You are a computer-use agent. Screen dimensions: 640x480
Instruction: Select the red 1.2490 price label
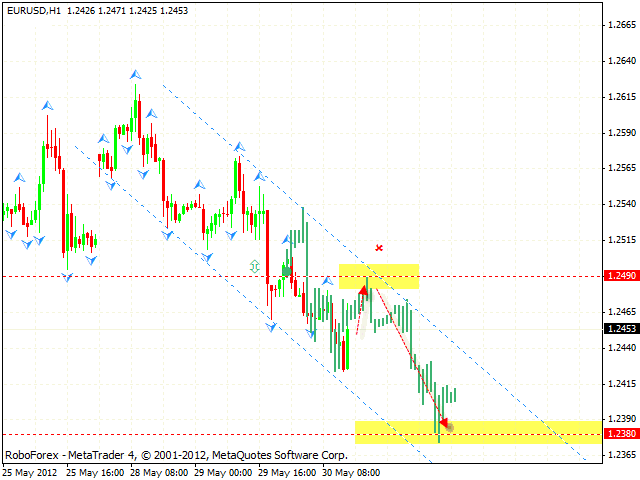click(x=621, y=276)
